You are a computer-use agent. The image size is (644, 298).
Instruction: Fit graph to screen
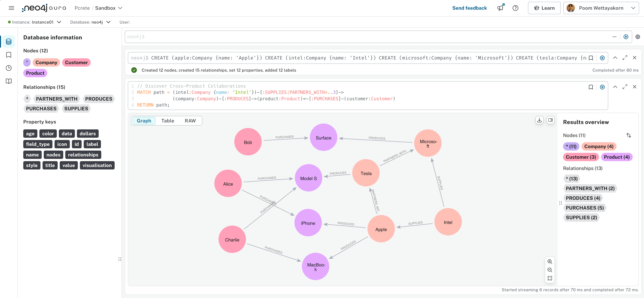point(550,278)
